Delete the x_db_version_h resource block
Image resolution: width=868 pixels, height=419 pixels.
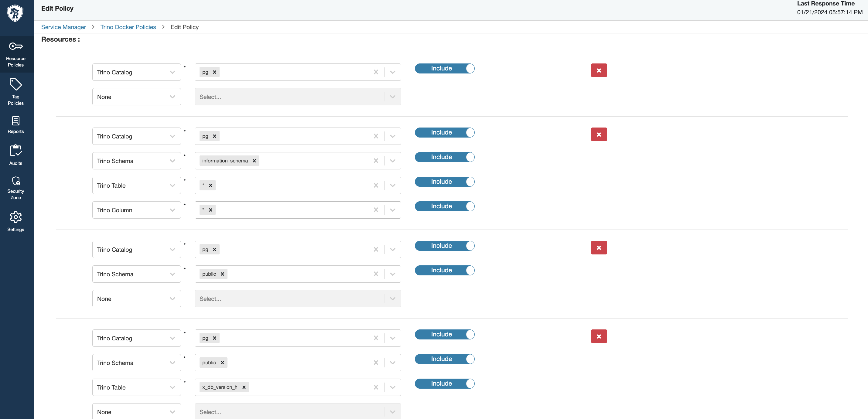[x=598, y=336]
